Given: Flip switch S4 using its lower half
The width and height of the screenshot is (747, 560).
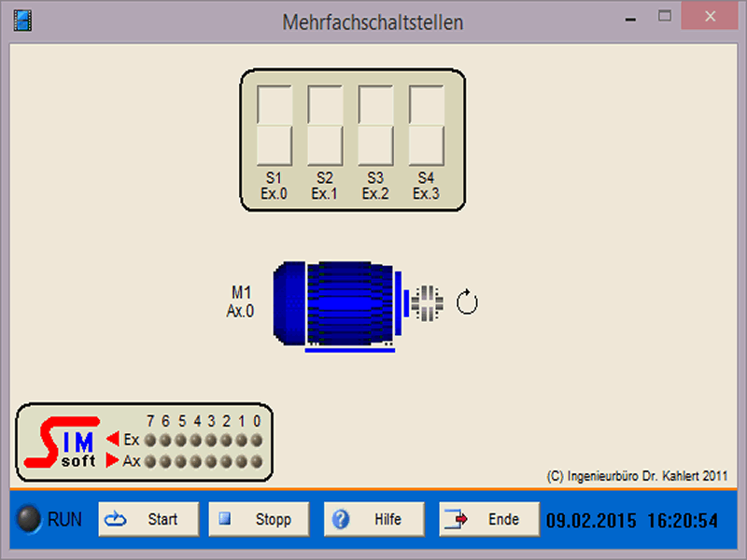Looking at the screenshot, I should click(426, 146).
